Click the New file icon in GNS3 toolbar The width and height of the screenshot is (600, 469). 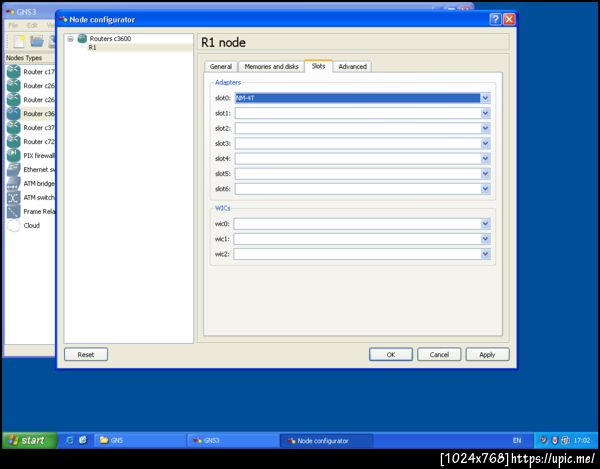[19, 41]
